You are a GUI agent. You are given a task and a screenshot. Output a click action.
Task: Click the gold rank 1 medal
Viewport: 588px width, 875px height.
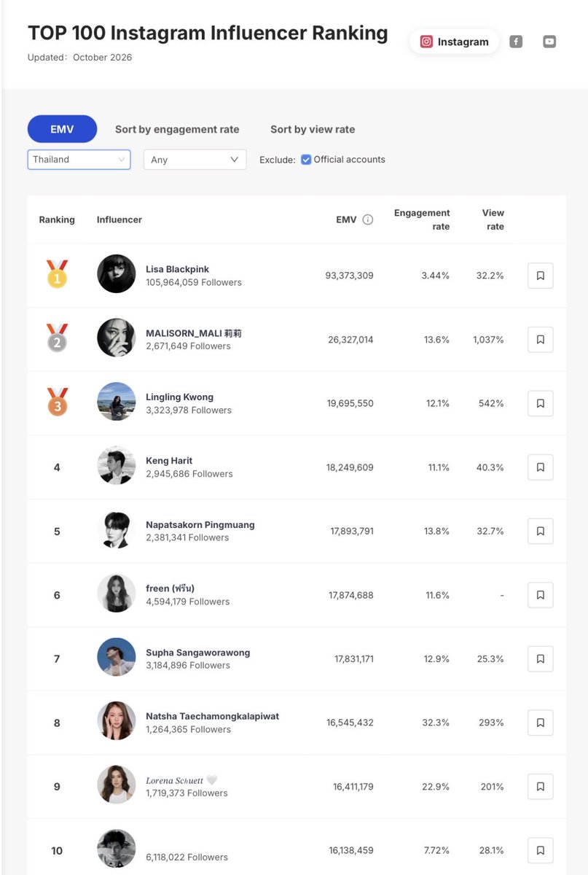click(57, 274)
